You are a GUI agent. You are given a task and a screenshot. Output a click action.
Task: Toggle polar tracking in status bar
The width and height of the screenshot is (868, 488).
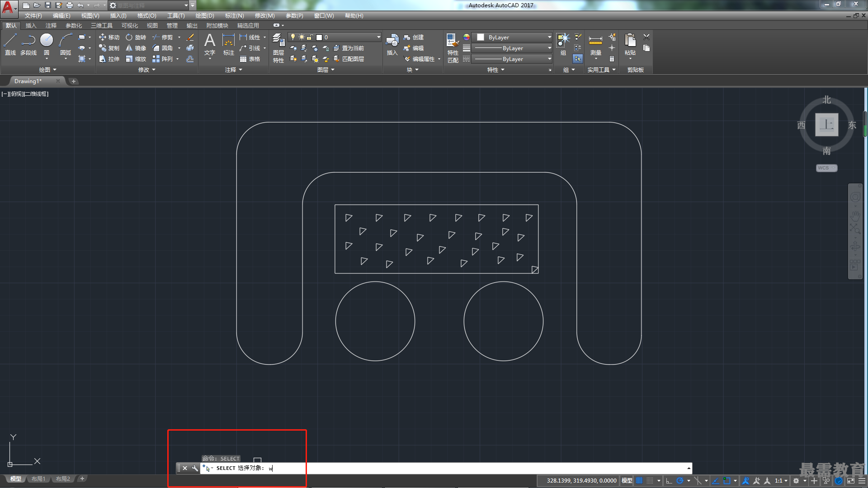(679, 481)
